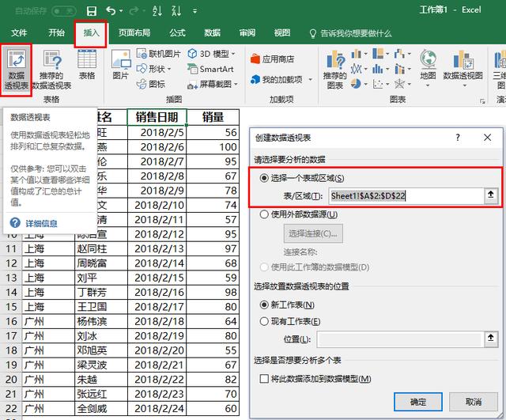This screenshot has height=420, width=506.
Task: Choose 现有工作表 as the placement
Action: click(264, 321)
